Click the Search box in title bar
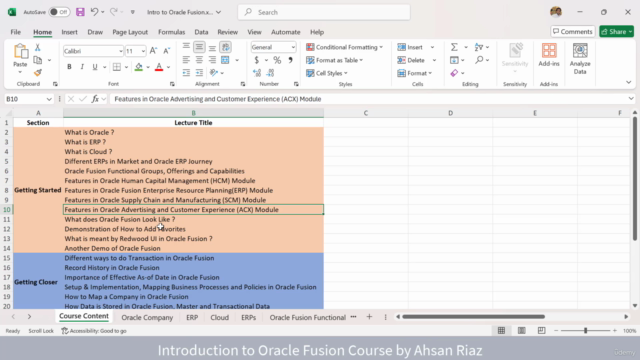 click(324, 12)
